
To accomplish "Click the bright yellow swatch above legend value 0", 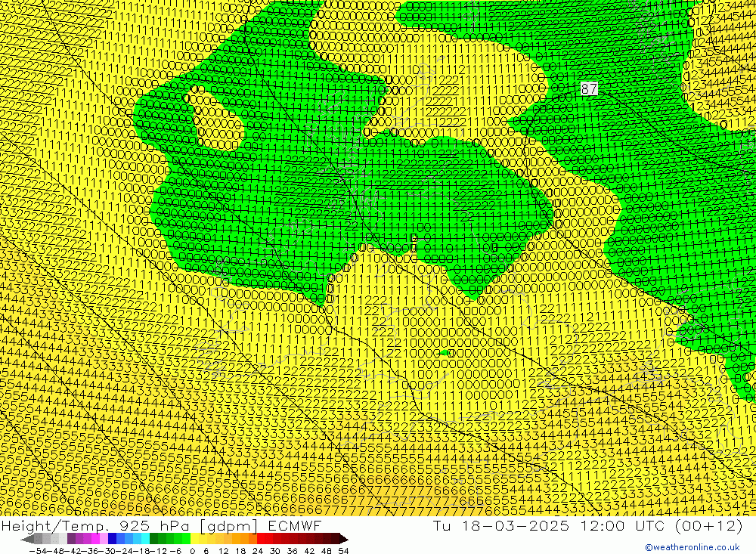I will coord(194,539).
